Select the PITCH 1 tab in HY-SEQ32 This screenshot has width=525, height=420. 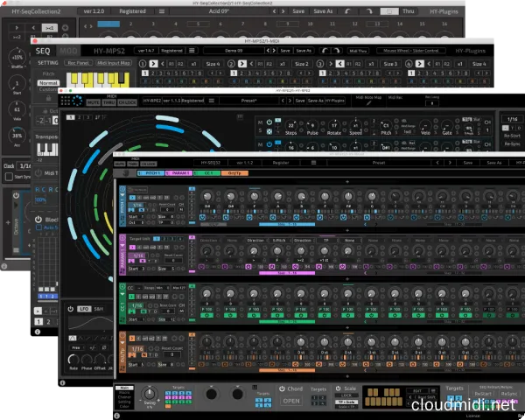coord(150,173)
